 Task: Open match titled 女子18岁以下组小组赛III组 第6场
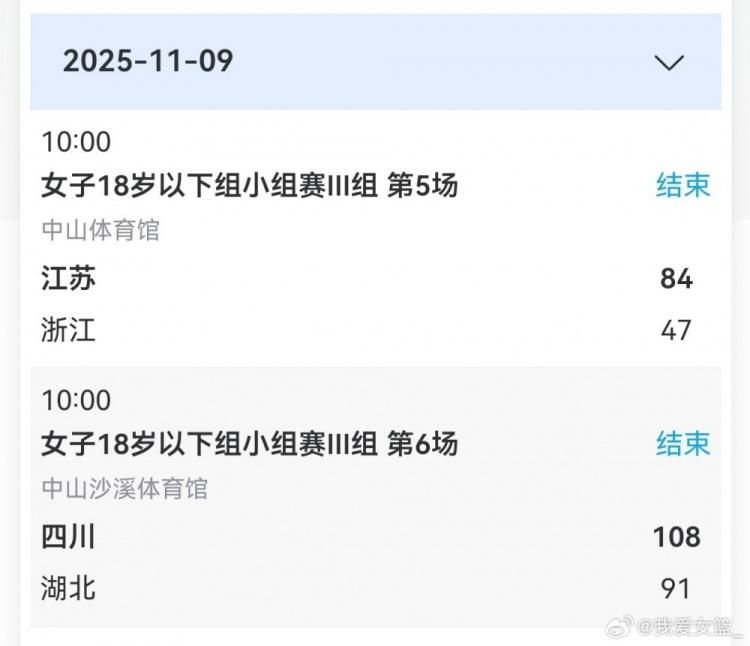click(249, 443)
